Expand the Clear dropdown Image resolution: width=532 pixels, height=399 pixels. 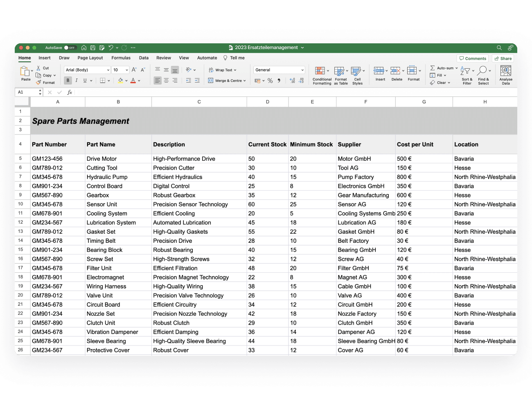(449, 83)
